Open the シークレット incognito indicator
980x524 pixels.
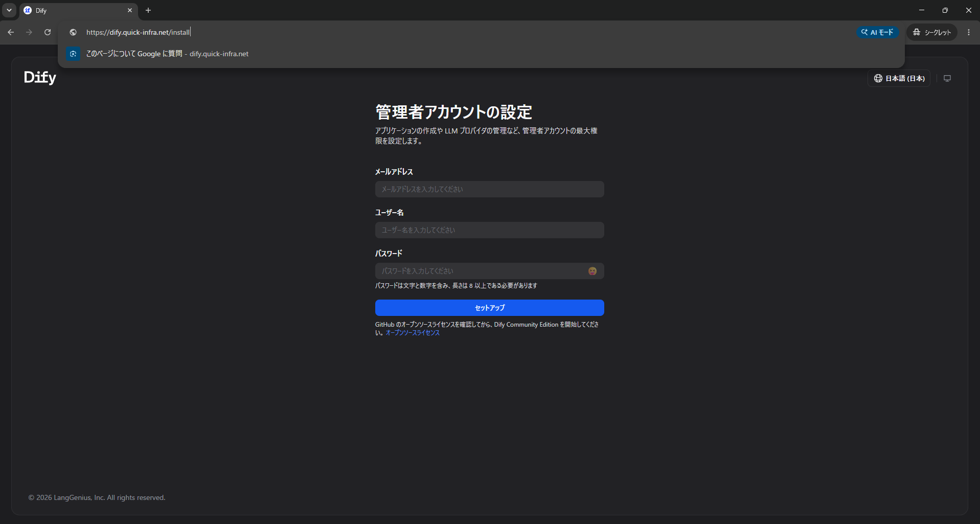click(932, 32)
